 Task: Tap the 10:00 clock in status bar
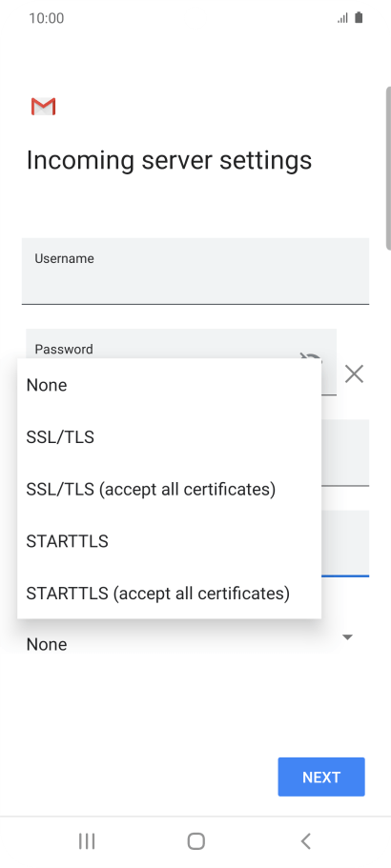[47, 18]
